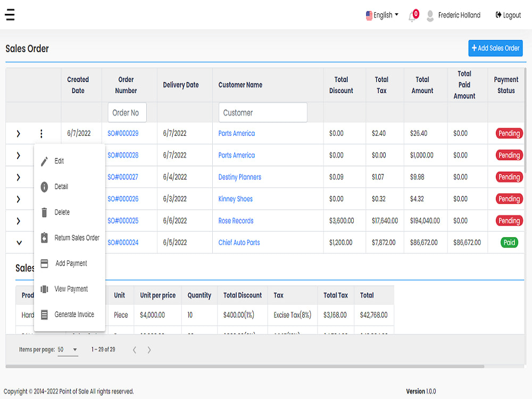Screen dimensions: 532x399
Task: Select Delete from the context menu
Action: 70,212
